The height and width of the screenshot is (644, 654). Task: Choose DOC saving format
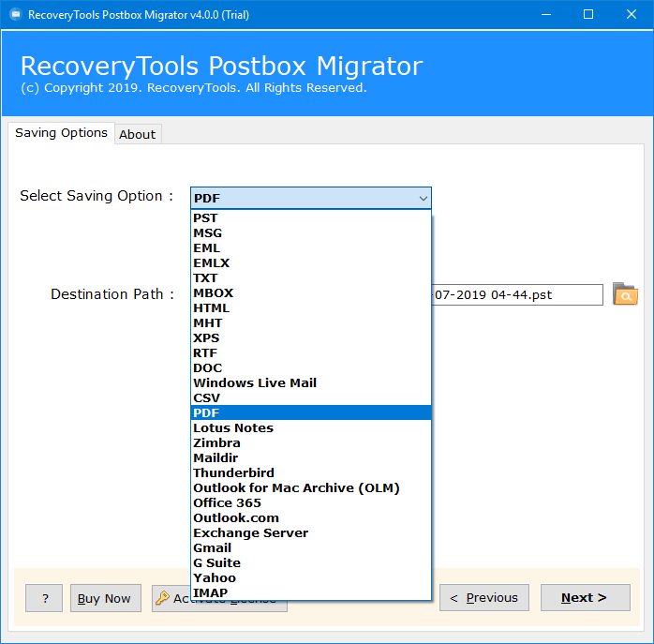(311, 368)
